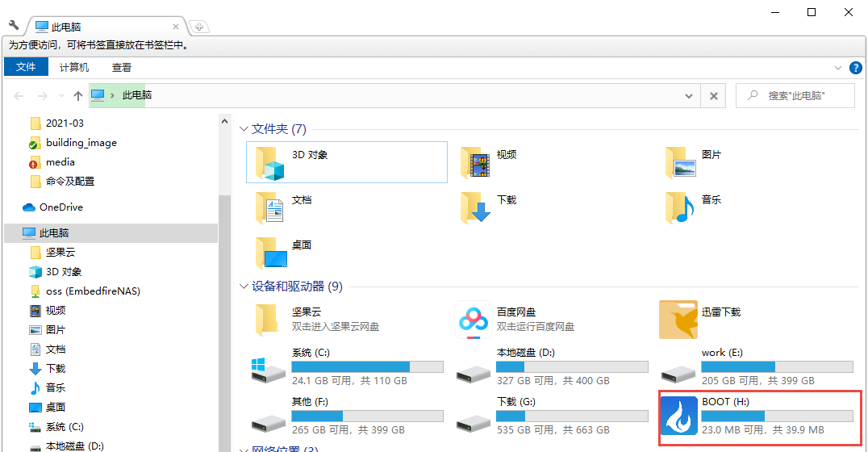Select the 迅雷下载 bird icon

678,320
